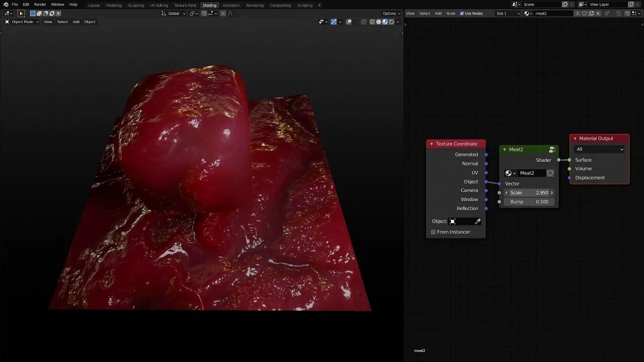Add a new workspace with plus icon
This screenshot has width=644, height=362.
pyautogui.click(x=319, y=5)
